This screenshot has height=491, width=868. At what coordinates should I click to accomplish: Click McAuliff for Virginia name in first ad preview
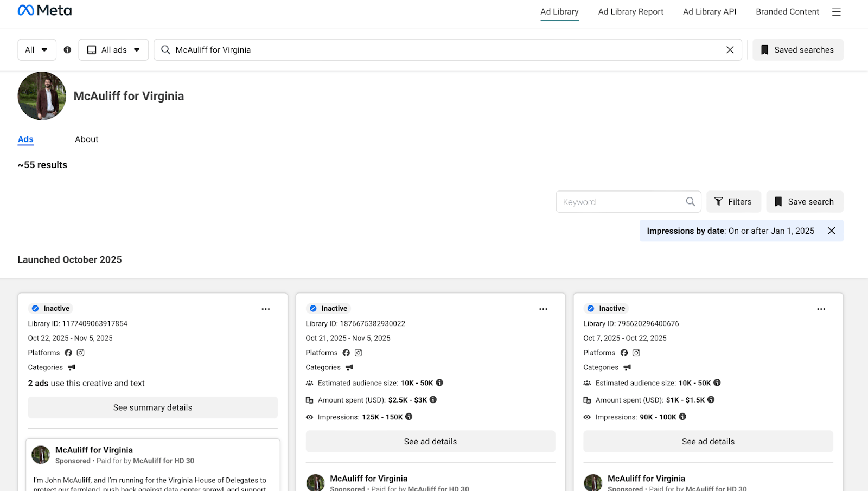(94, 450)
